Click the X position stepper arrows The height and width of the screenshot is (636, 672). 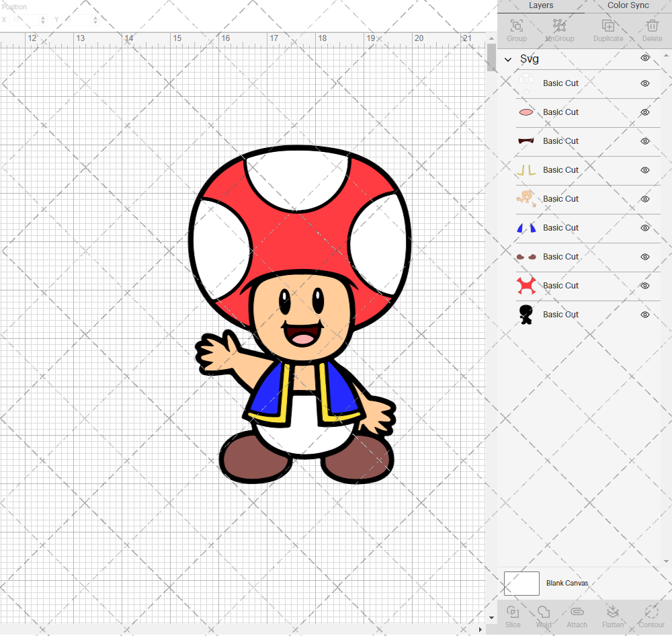click(43, 19)
